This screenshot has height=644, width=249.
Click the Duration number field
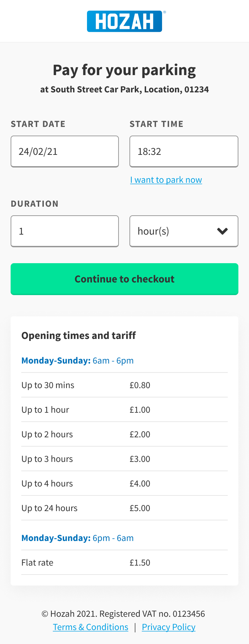[65, 231]
